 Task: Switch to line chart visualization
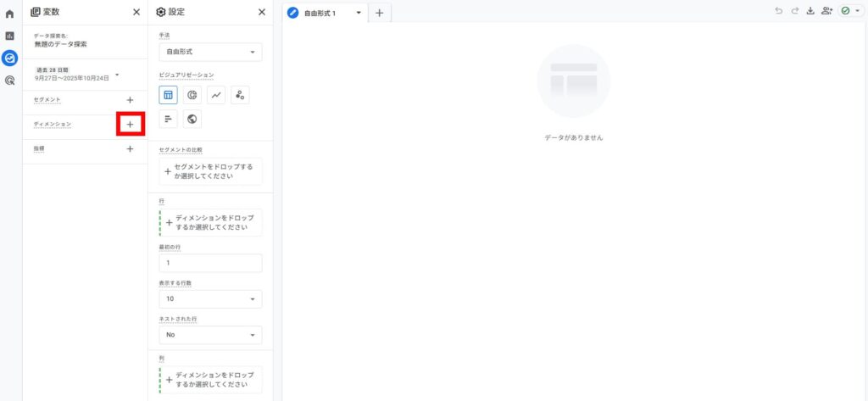click(x=216, y=95)
